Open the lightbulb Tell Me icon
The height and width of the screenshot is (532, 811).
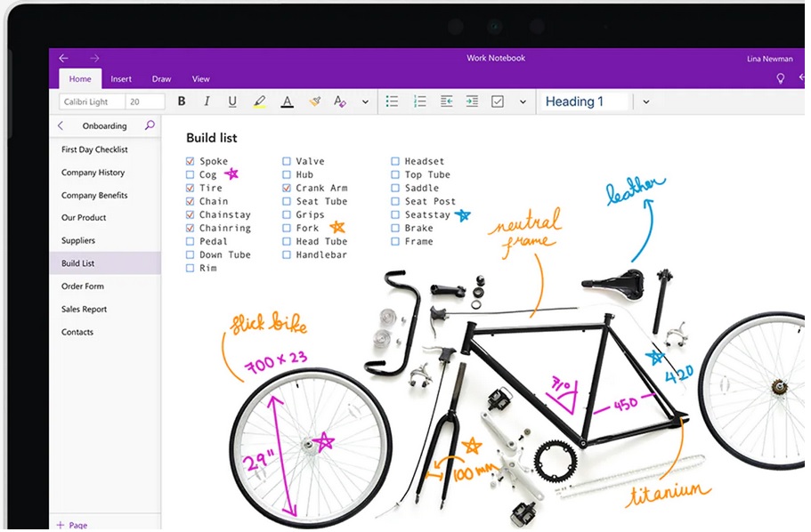pos(781,78)
